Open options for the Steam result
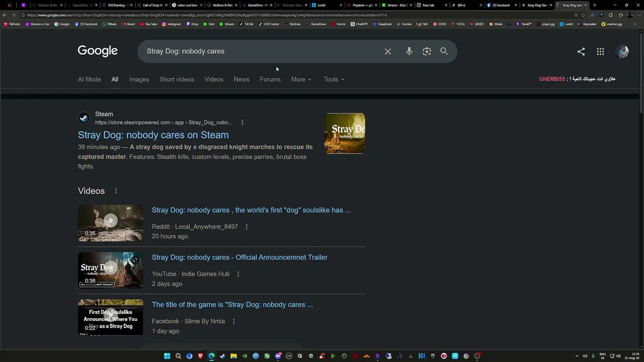Image resolution: width=644 pixels, height=362 pixels. pos(242,122)
